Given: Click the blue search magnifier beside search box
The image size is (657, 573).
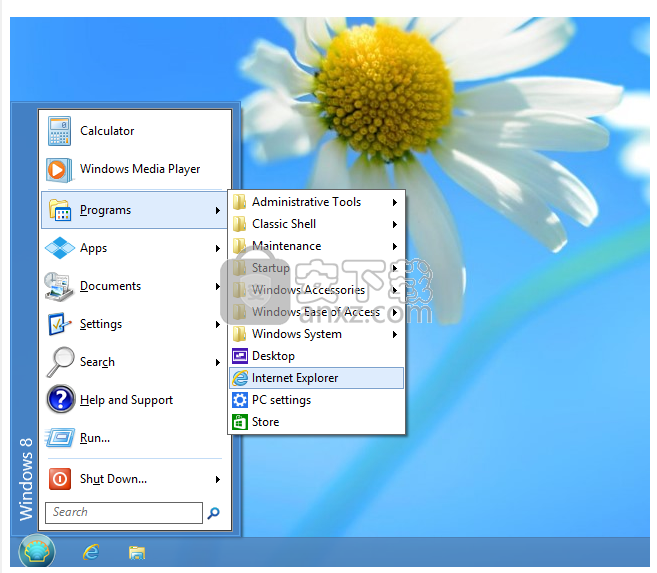Looking at the screenshot, I should pos(214,513).
